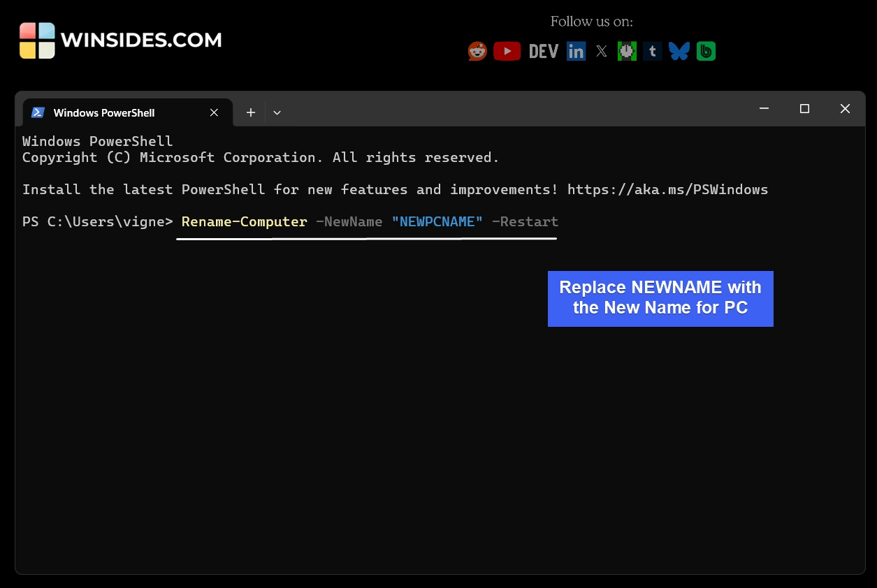This screenshot has width=877, height=588.
Task: Open the Reddit social icon
Action: pos(477,50)
